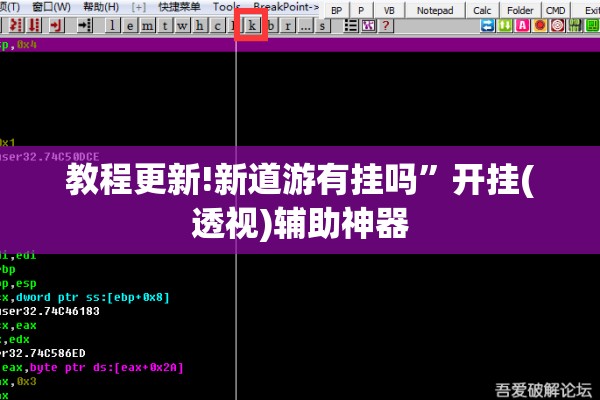Click the orange icon with red circle
600x400 pixels.
540,26
